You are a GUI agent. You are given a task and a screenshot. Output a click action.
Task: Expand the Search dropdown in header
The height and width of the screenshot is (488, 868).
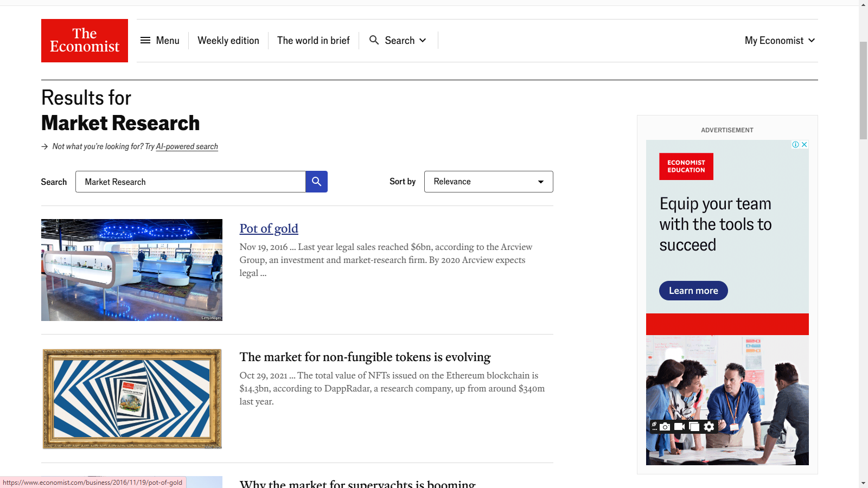pos(398,41)
